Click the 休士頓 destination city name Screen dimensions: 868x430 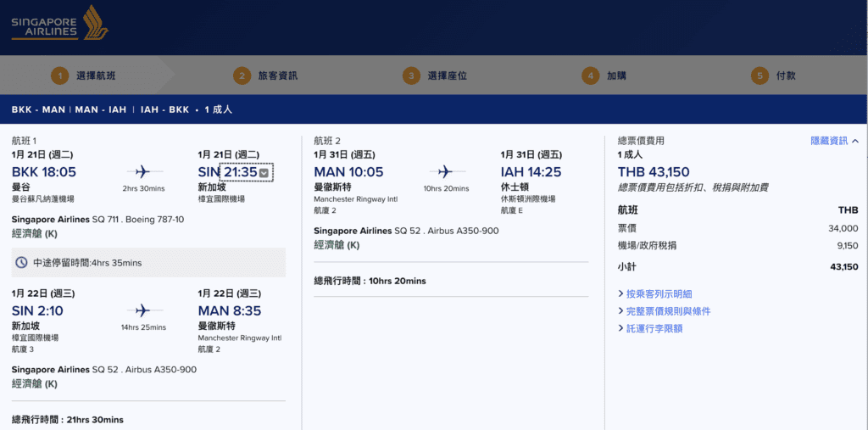click(514, 187)
